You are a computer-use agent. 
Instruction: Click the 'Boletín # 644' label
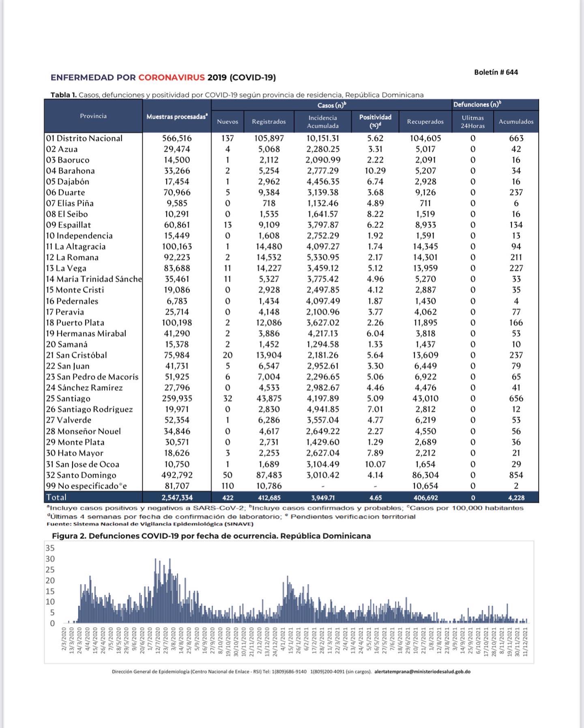(x=496, y=72)
